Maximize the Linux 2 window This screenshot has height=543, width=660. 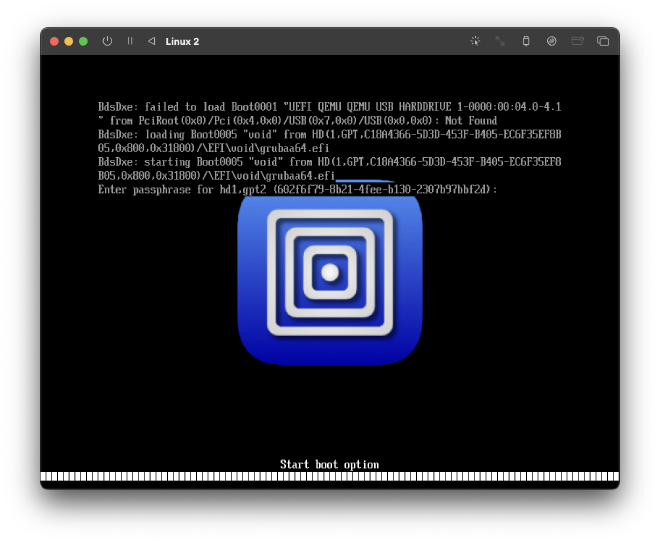point(83,41)
